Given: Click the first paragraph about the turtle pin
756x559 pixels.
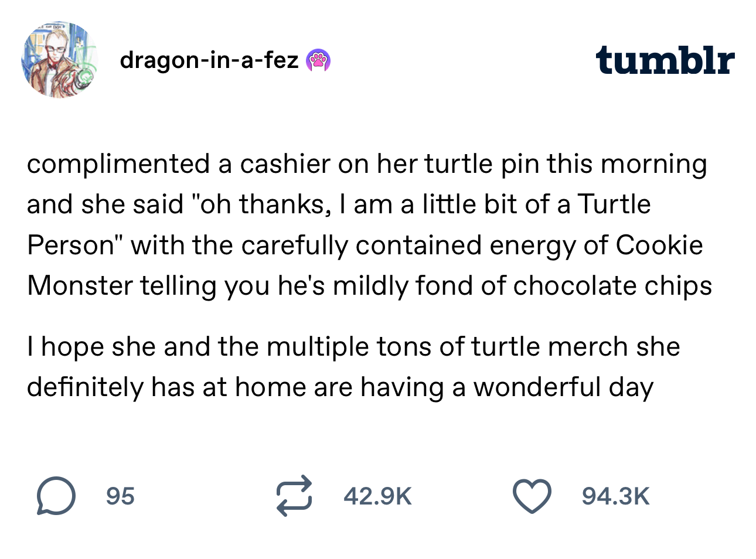Looking at the screenshot, I should point(369,224).
